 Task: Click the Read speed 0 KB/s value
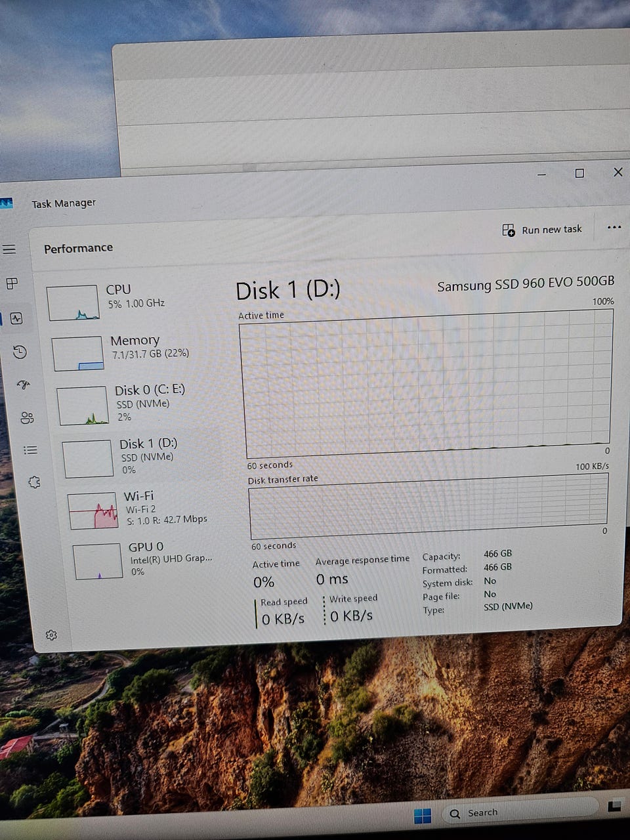point(283,619)
